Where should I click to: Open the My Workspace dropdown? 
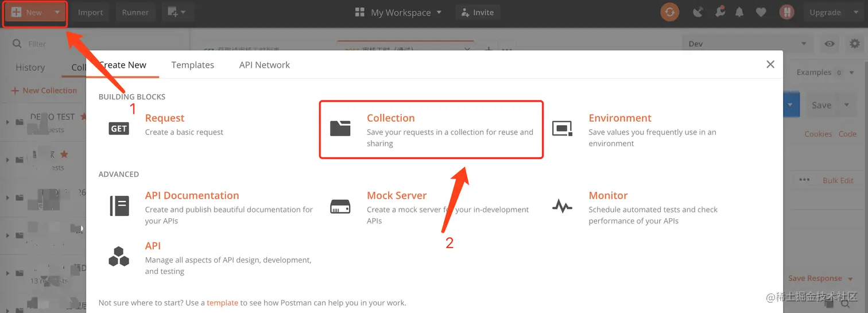coord(406,12)
